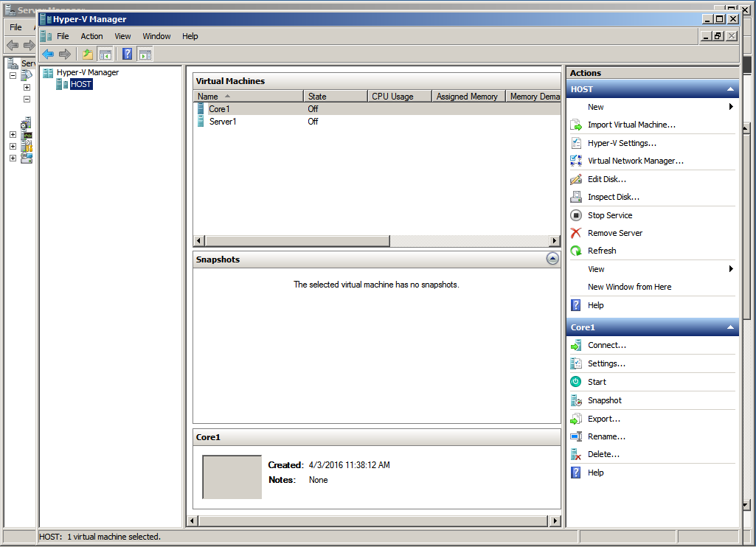The image size is (756, 547).
Task: Collapse the Snapshots pane
Action: (x=552, y=259)
